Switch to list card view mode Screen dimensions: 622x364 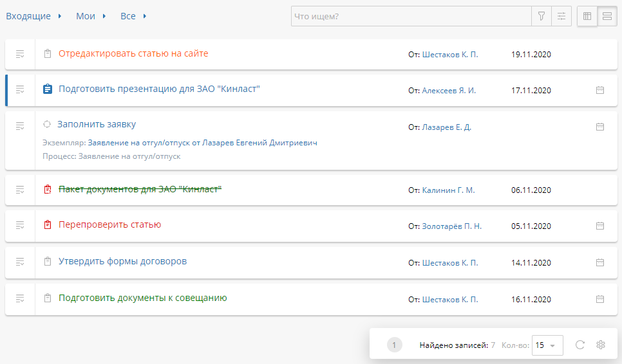click(607, 16)
